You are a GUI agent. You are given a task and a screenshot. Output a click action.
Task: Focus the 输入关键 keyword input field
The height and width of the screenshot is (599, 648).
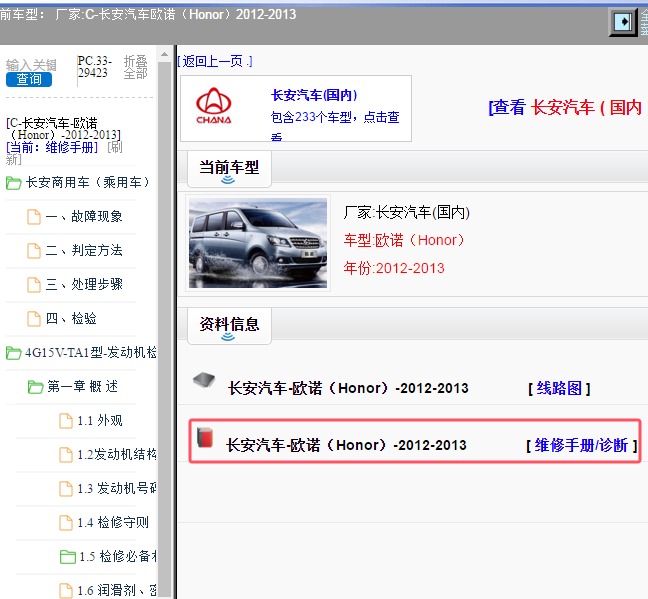[31, 65]
